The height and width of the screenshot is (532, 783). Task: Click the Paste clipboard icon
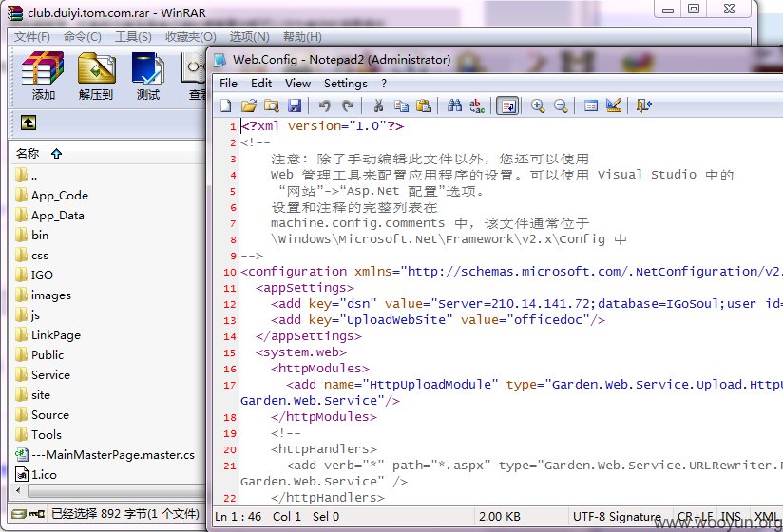point(424,105)
